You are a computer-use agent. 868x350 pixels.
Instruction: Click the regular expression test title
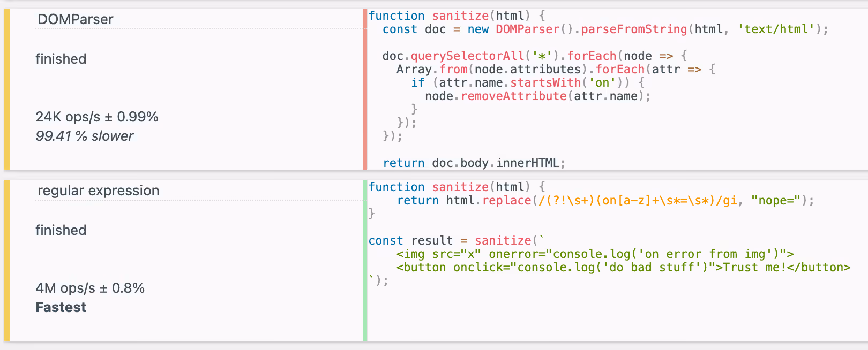coord(99,191)
